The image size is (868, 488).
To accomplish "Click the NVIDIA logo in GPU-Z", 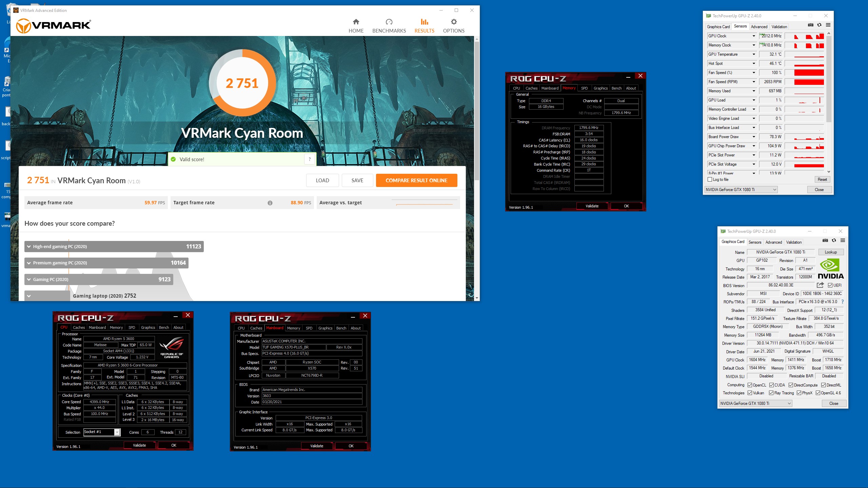I will [830, 269].
